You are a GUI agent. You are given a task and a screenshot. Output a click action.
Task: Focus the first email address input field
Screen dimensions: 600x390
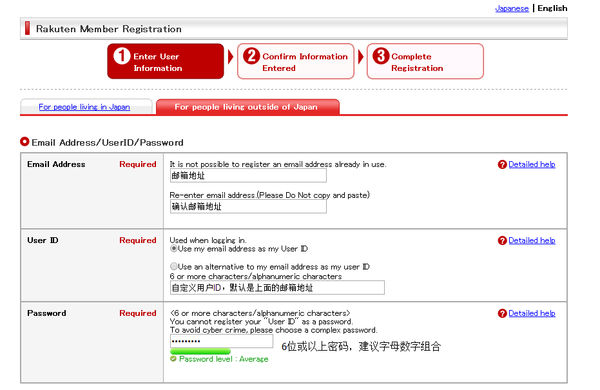point(248,176)
